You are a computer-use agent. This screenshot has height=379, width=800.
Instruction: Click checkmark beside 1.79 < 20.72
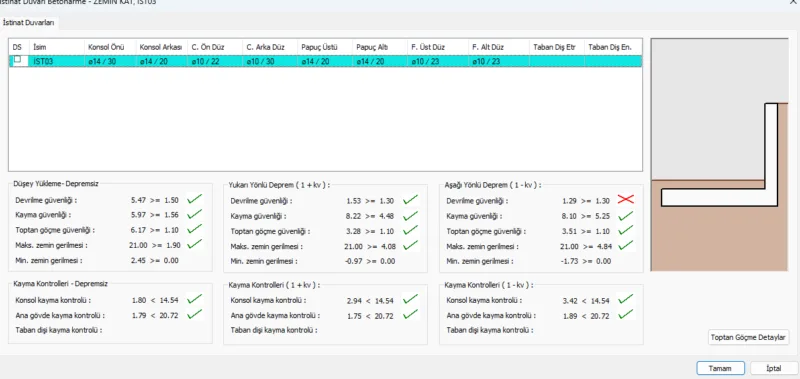tap(194, 314)
